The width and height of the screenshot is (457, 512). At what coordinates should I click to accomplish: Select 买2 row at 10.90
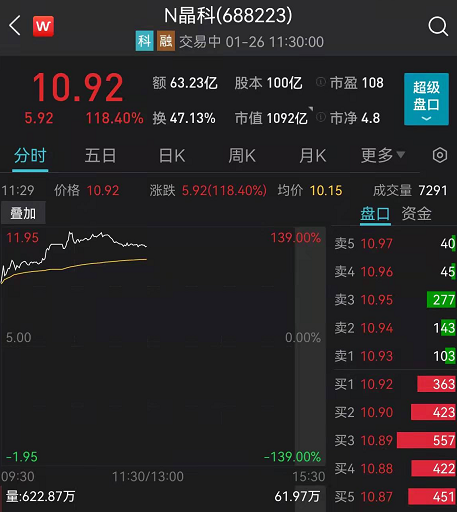[x=395, y=413]
